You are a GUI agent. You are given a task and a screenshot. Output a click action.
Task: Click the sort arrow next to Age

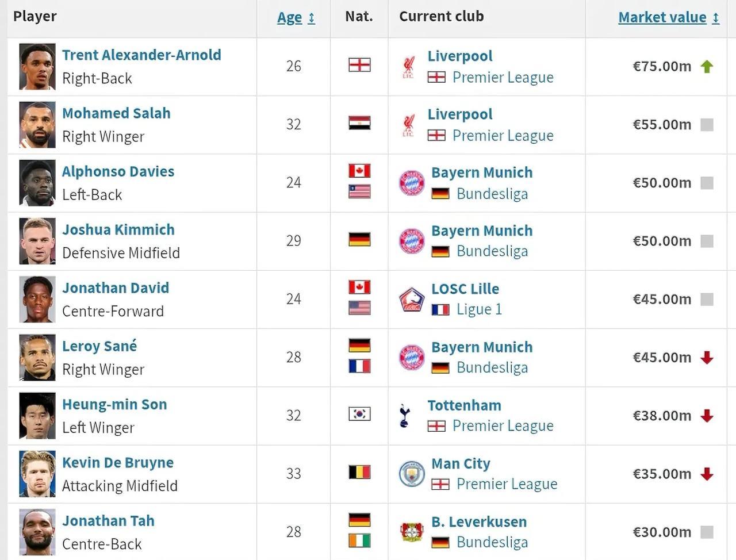[312, 18]
